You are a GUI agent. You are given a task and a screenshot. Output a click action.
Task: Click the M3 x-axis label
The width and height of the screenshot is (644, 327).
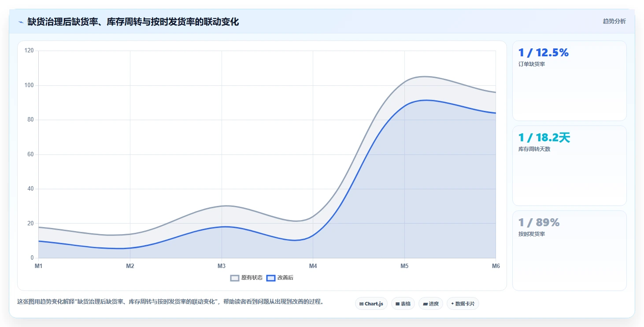coord(222,266)
